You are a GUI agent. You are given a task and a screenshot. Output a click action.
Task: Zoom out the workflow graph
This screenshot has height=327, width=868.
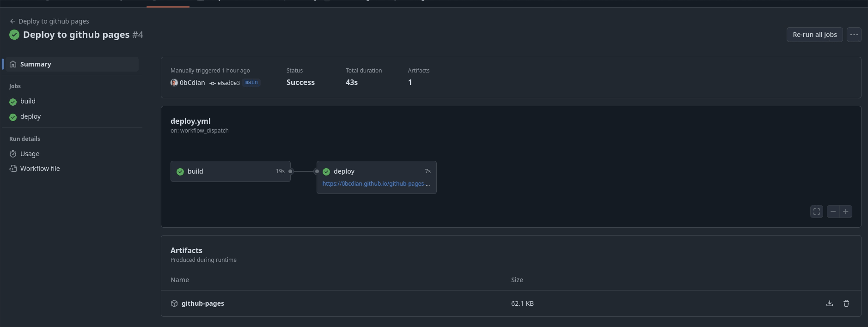coord(833,212)
